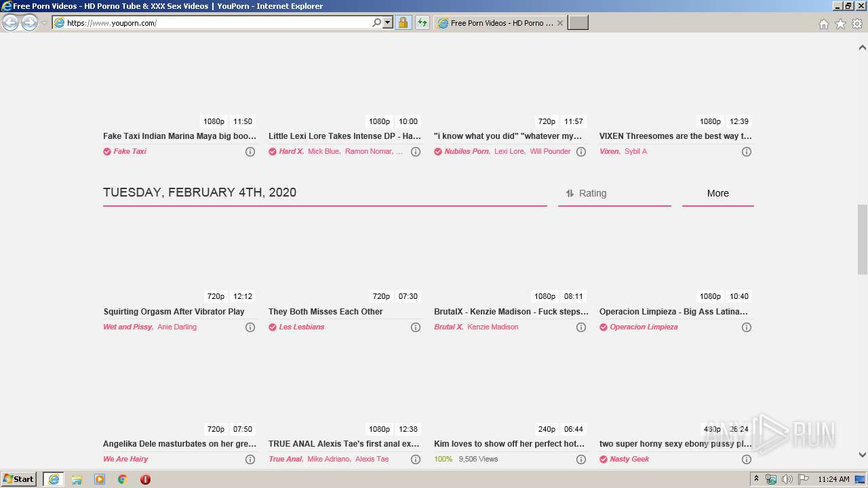
Task: Click the browser Forward arrow button
Action: pyautogui.click(x=29, y=22)
